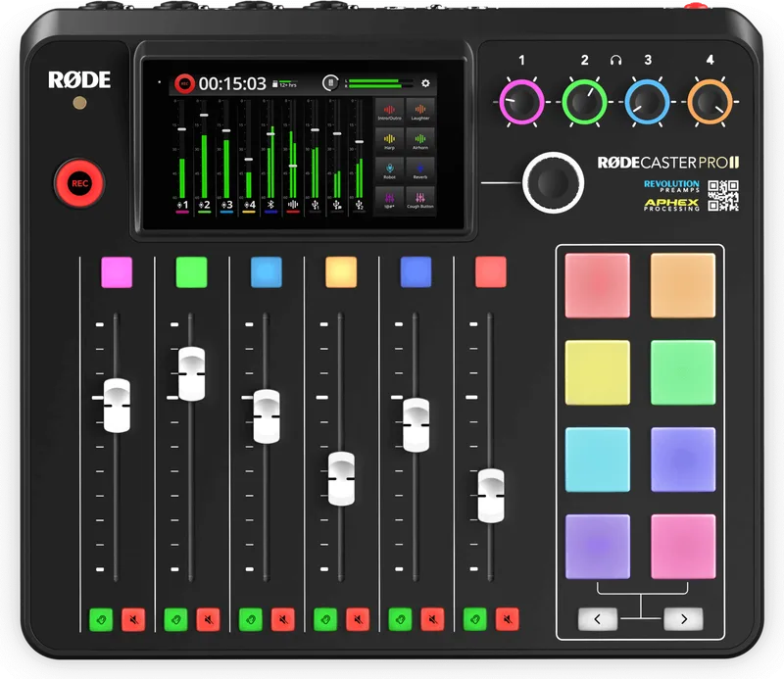Click headphone volume knob 1 with the pink ring
Viewport: 784px width, 679px height.
521,102
